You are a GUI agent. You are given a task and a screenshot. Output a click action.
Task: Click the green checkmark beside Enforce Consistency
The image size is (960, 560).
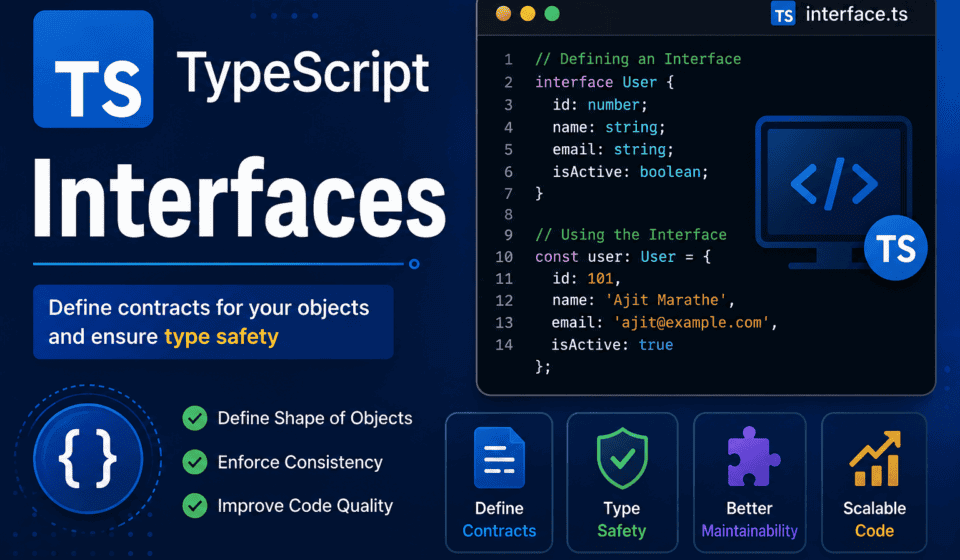[195, 462]
